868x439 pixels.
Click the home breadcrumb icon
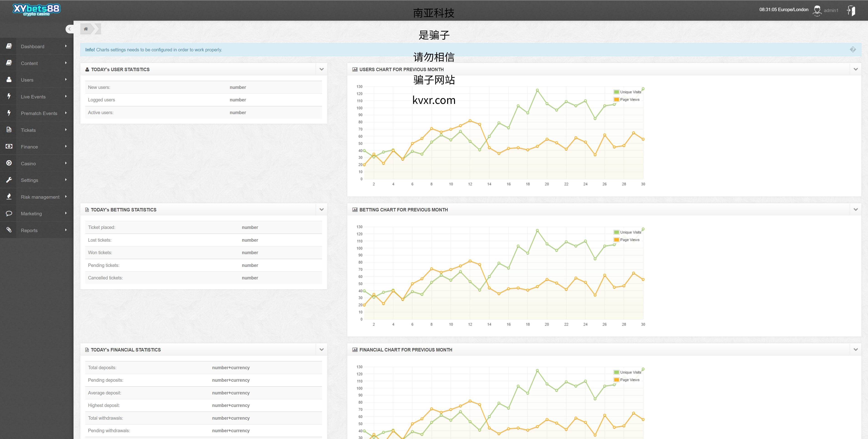(86, 29)
